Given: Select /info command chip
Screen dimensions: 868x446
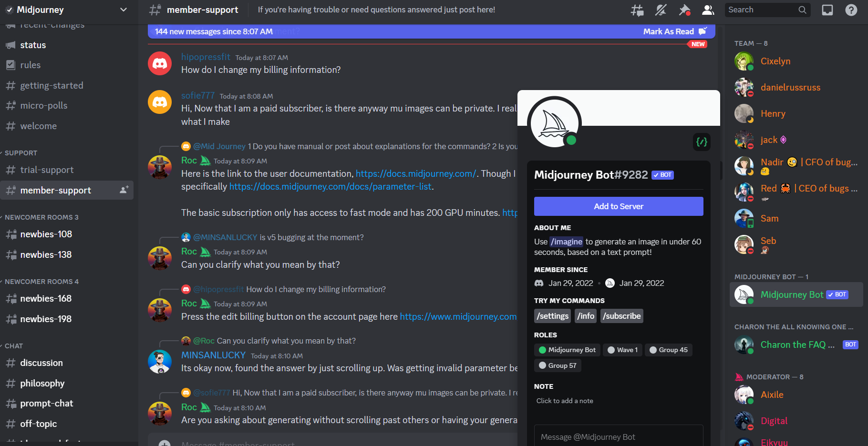Looking at the screenshot, I should click(586, 316).
